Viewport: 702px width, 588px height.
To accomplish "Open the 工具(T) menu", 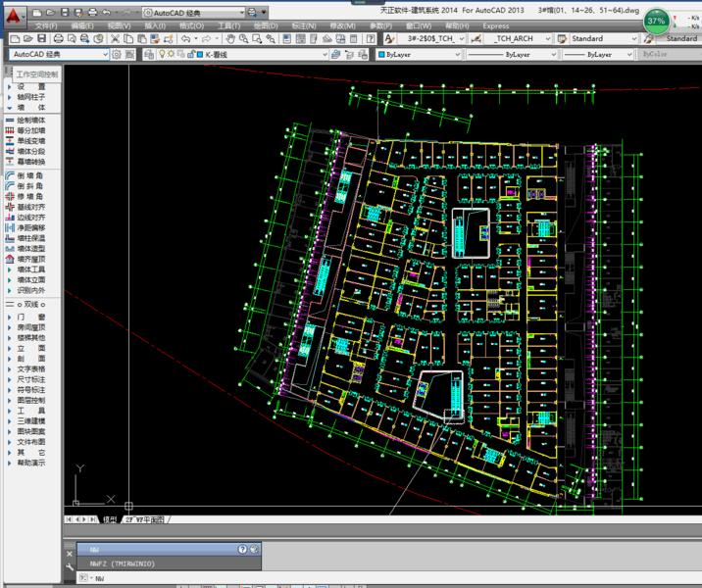I will click(228, 25).
